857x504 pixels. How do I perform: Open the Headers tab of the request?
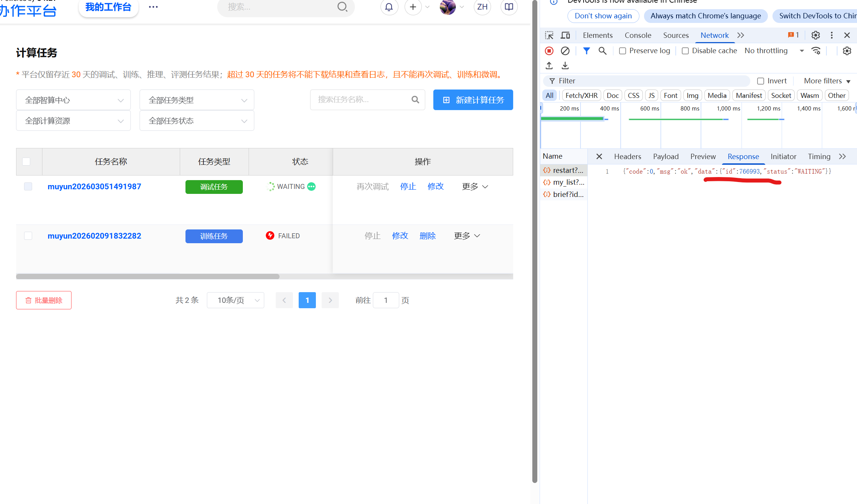(x=627, y=156)
